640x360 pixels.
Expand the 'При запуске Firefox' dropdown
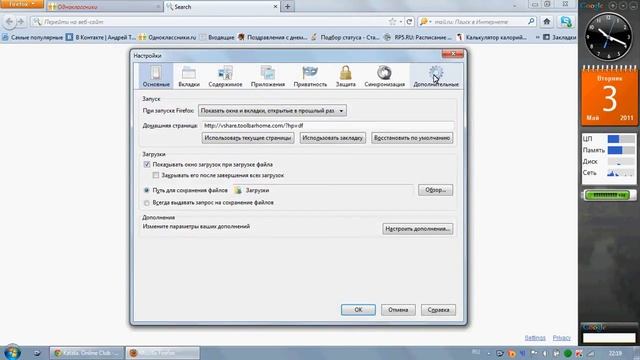coord(272,111)
